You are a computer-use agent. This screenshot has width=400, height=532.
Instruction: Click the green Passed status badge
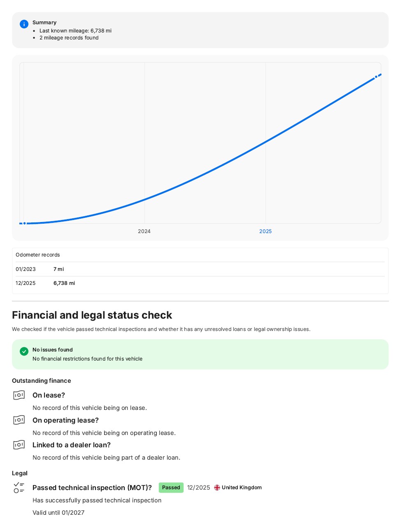171,488
